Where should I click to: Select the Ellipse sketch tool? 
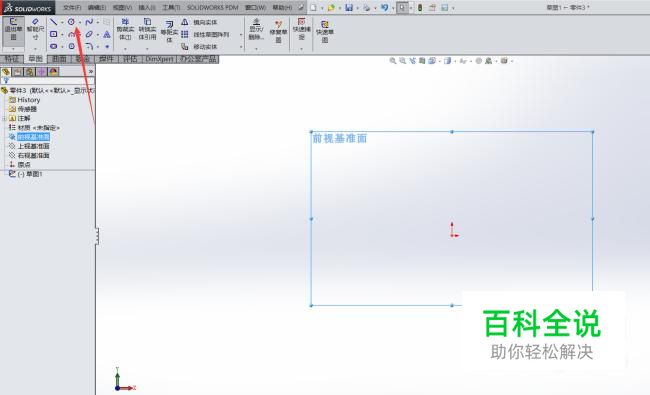click(89, 34)
